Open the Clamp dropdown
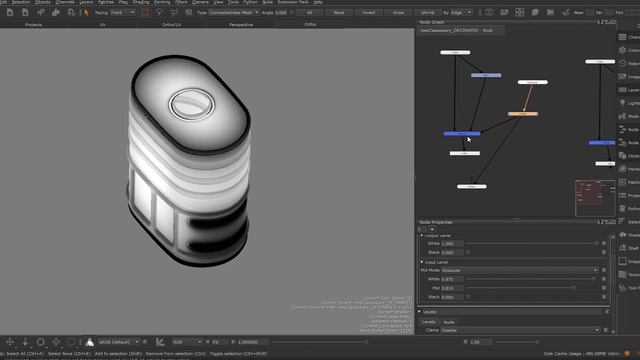Screen dimensions: 640x360 (x=520, y=330)
